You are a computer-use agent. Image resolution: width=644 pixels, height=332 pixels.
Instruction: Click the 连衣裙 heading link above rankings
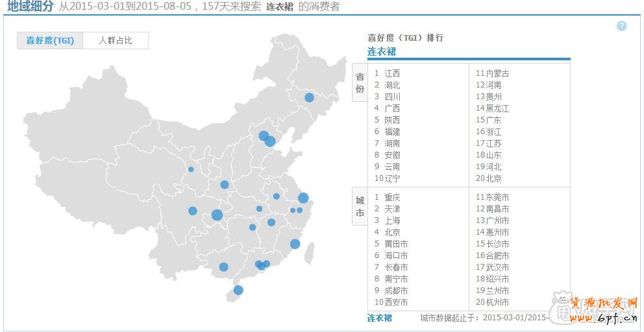382,51
